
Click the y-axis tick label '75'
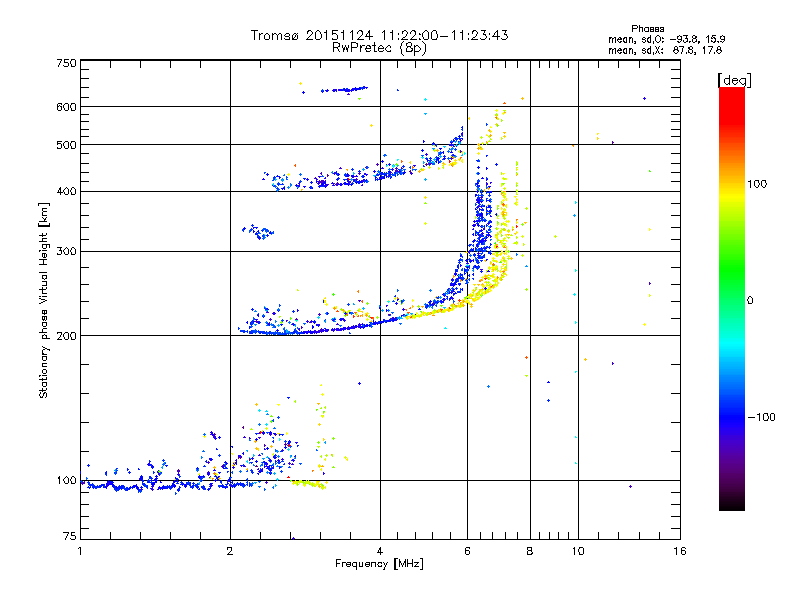click(x=70, y=536)
